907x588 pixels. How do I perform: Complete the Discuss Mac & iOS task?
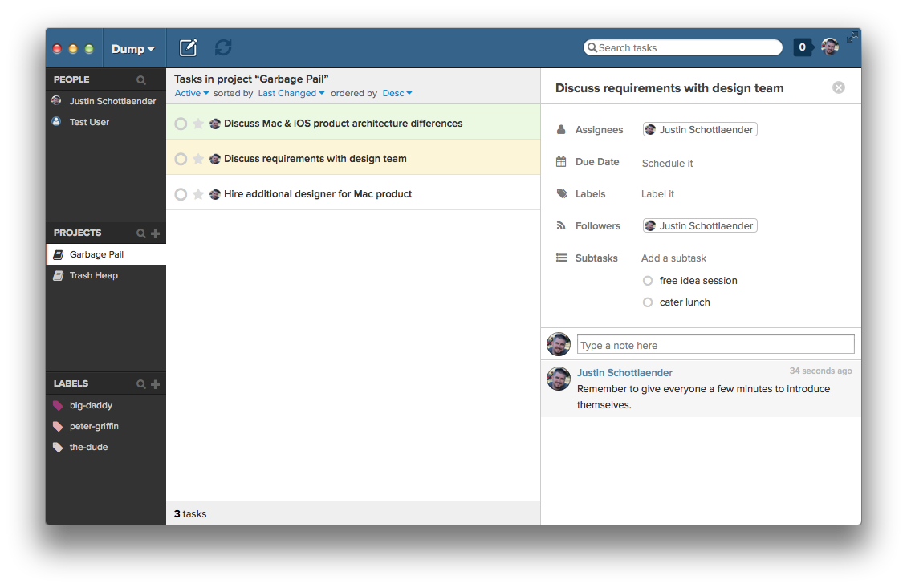(181, 124)
